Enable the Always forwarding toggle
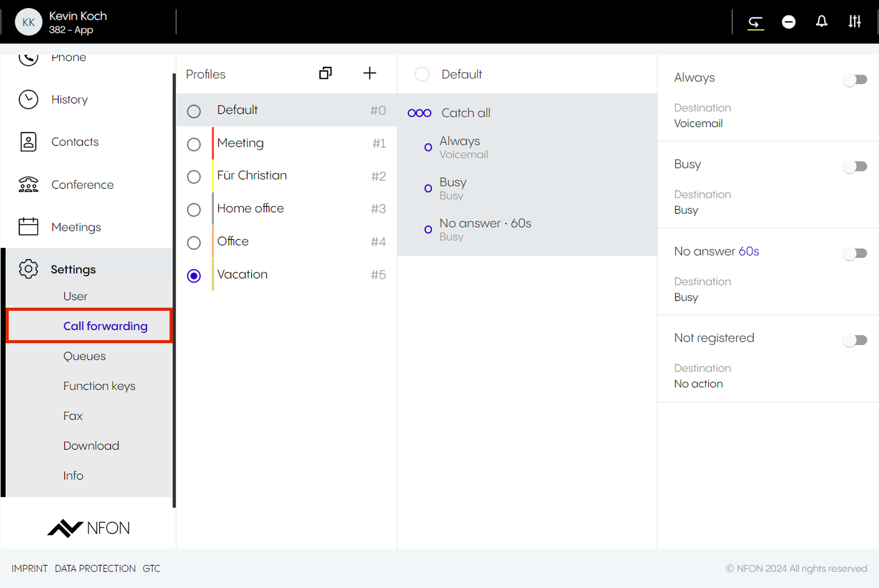The height and width of the screenshot is (588, 879). (855, 79)
